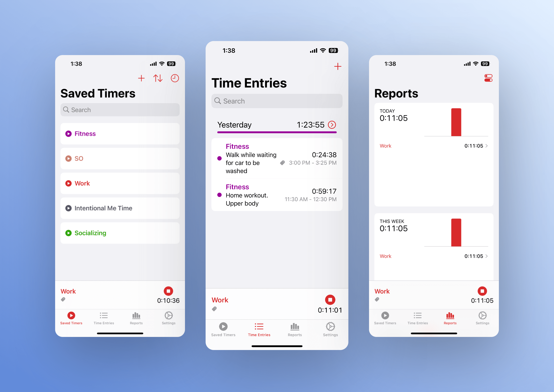Tap the add entry plus icon on Time Entries
554x392 pixels.
[337, 65]
